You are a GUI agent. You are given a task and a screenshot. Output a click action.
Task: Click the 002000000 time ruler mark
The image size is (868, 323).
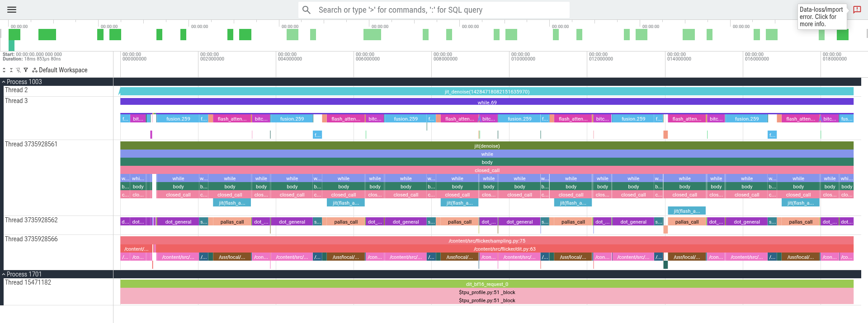pyautogui.click(x=212, y=56)
